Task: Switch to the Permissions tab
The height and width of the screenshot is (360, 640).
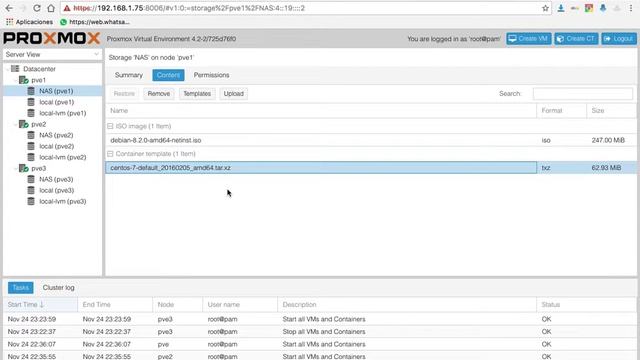Action: (211, 75)
